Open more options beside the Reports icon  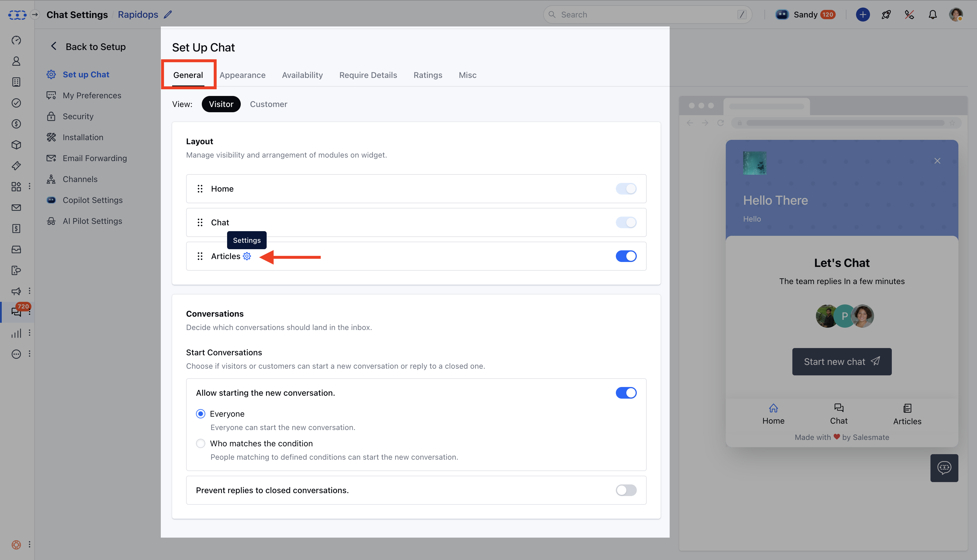coord(30,333)
